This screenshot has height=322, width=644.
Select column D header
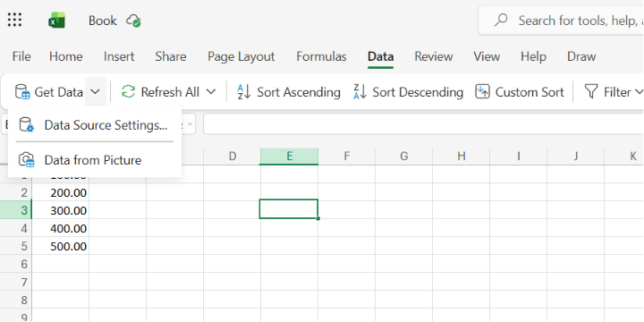(x=232, y=156)
